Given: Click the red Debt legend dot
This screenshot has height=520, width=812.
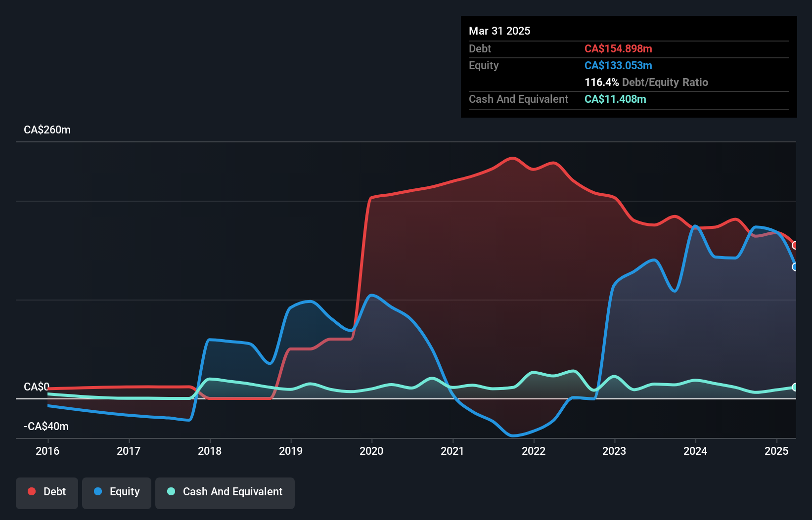Looking at the screenshot, I should 32,491.
